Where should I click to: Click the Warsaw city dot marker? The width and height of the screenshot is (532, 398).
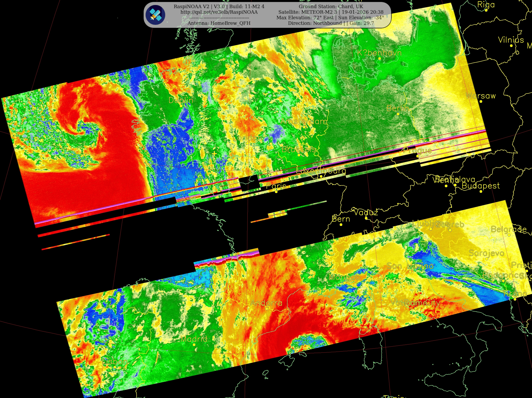tap(481, 101)
